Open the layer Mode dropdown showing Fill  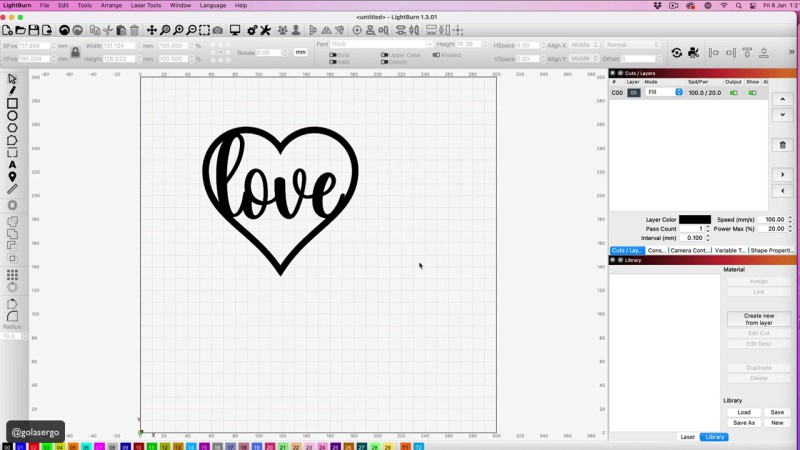pyautogui.click(x=664, y=92)
